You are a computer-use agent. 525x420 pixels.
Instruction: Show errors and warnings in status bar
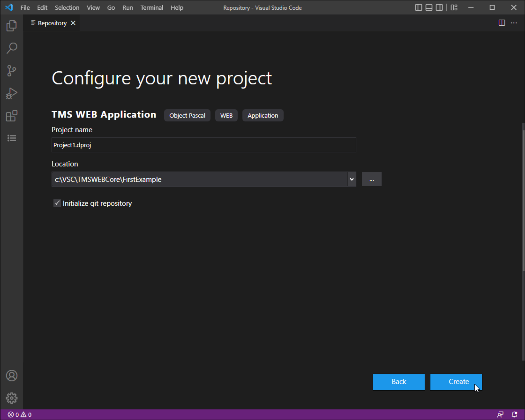20,415
